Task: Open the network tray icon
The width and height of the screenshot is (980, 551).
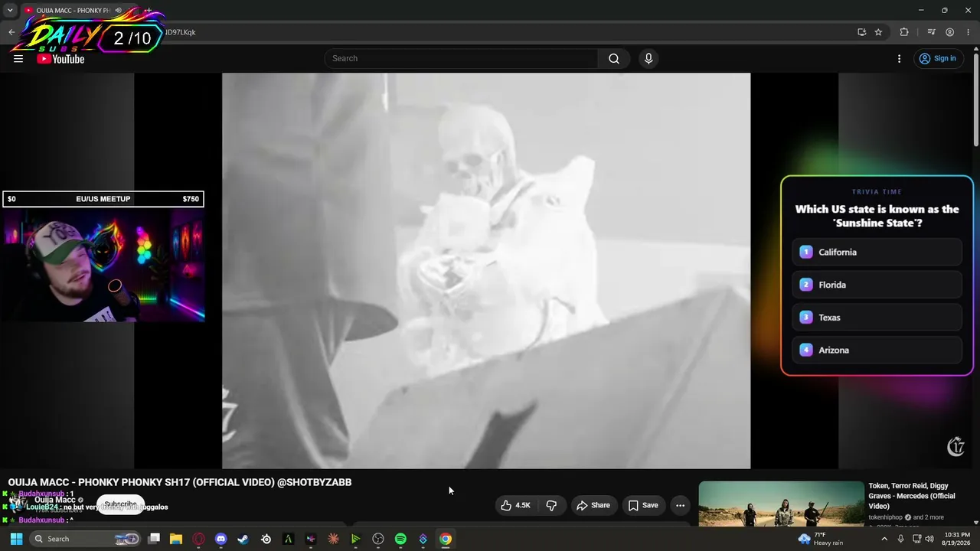Action: coord(916,539)
